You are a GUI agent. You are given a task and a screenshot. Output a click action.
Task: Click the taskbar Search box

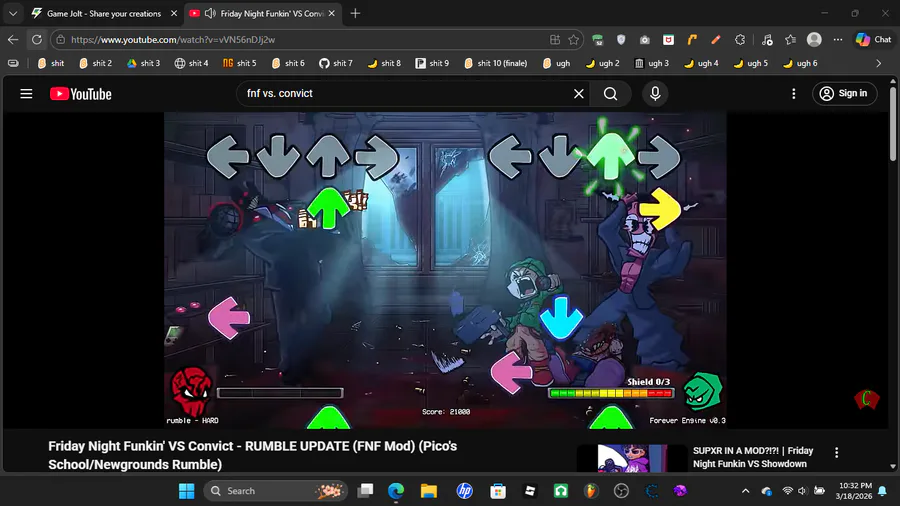276,491
